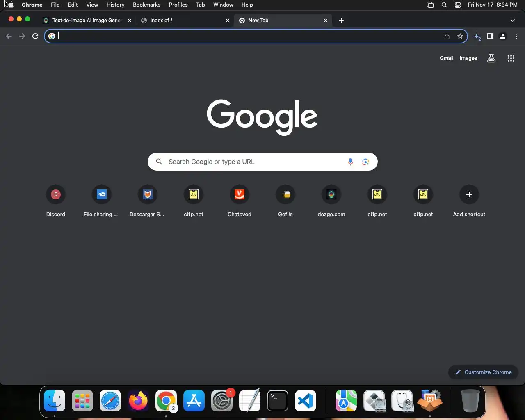Open Search Labs flask icon

[x=491, y=58]
